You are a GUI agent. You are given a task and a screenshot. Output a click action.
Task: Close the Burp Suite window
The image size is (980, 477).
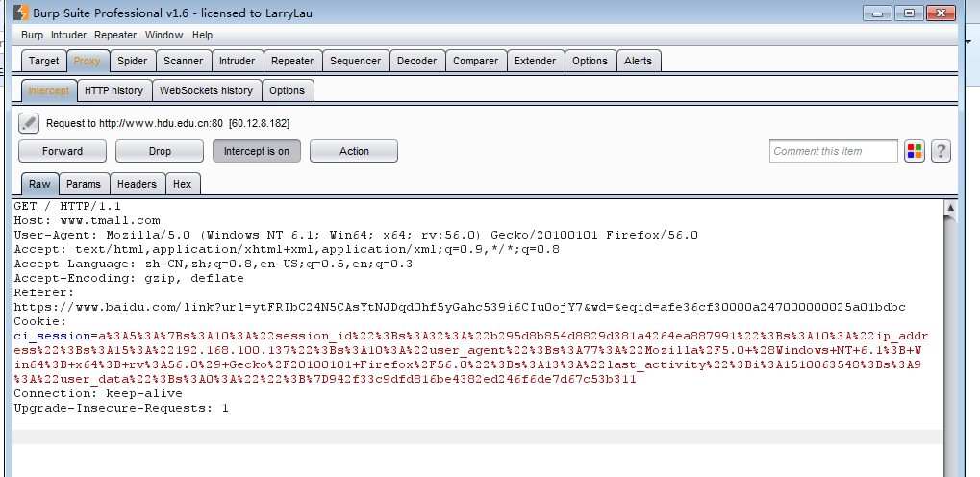942,13
